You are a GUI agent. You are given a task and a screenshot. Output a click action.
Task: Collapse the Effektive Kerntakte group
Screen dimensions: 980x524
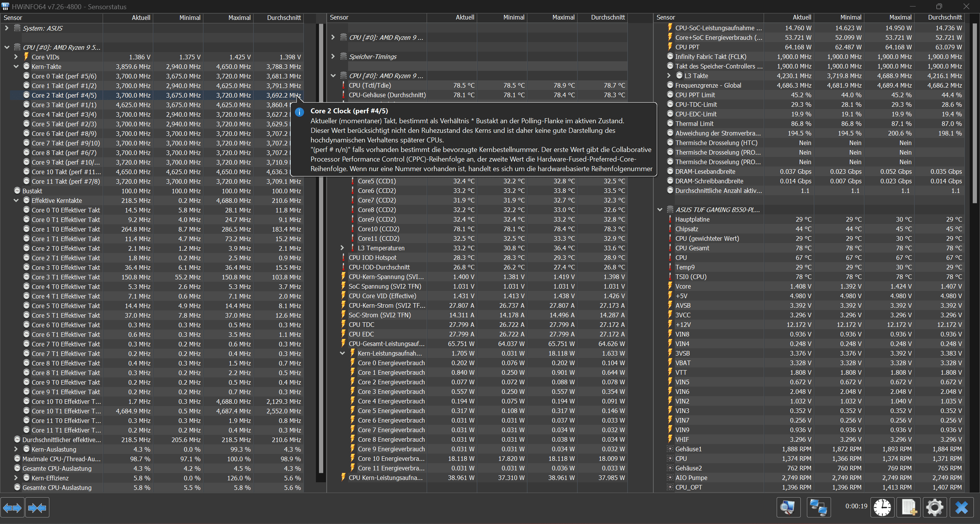pyautogui.click(x=16, y=200)
